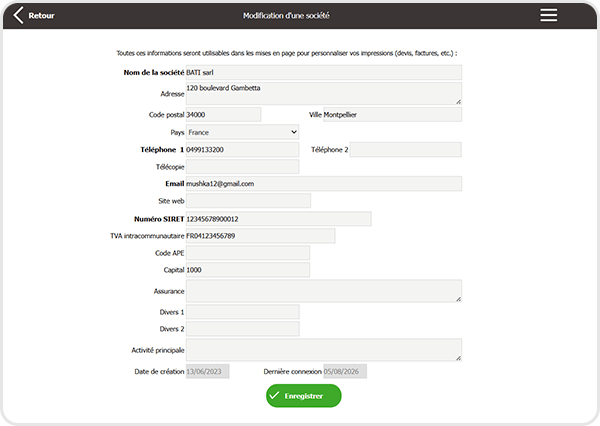Click the Téléphone 1 input field
600x426 pixels.
point(242,149)
